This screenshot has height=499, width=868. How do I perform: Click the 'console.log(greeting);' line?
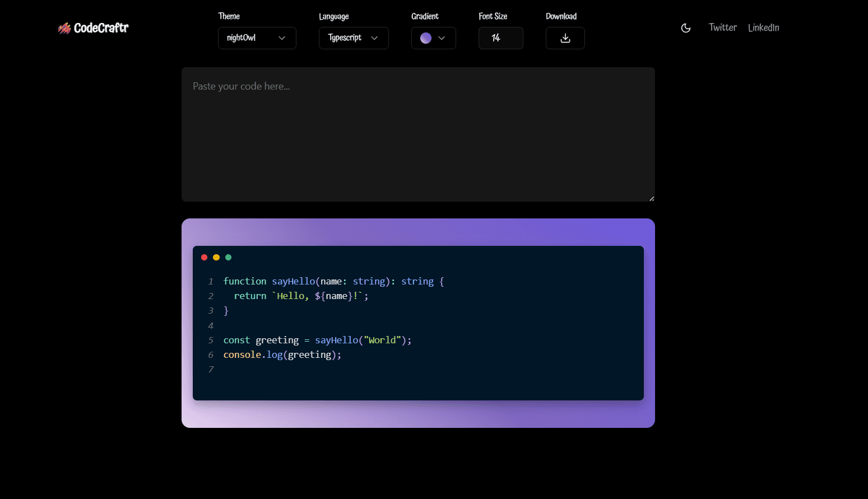click(x=282, y=355)
